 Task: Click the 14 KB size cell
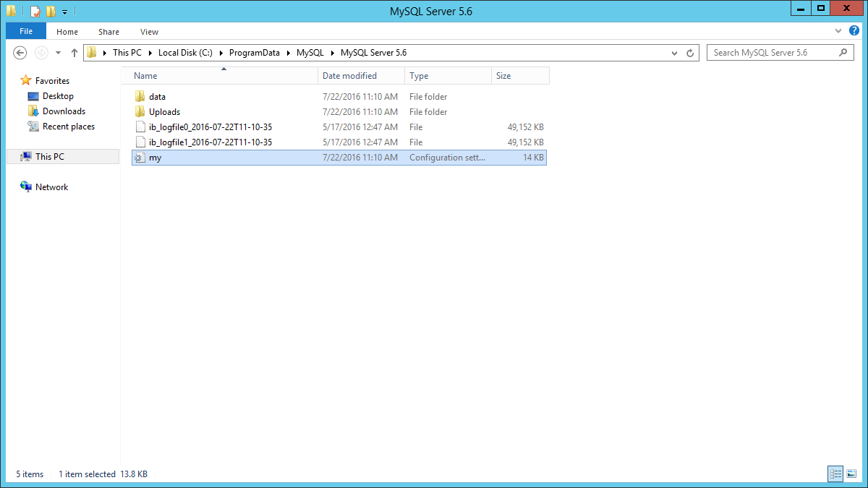(533, 158)
